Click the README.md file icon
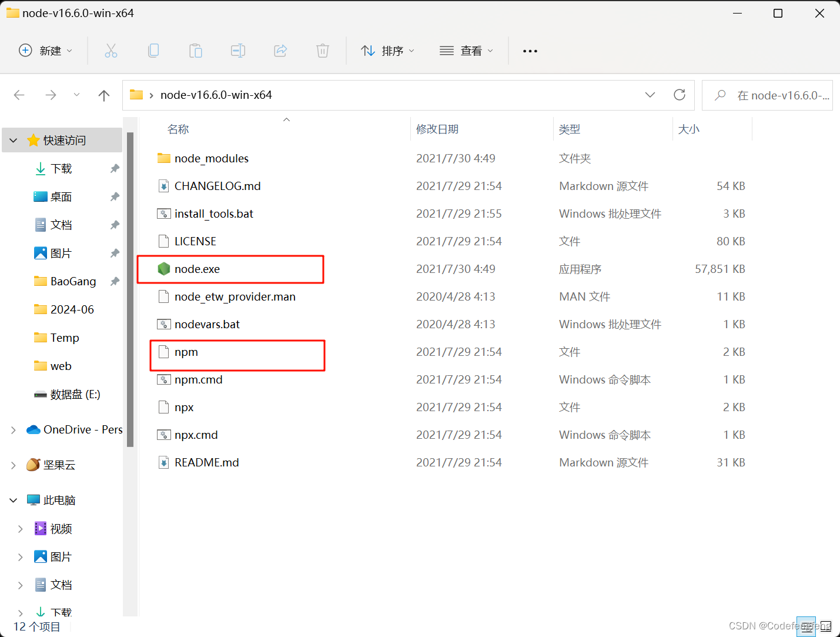Screen dimensions: 840x637 point(164,463)
